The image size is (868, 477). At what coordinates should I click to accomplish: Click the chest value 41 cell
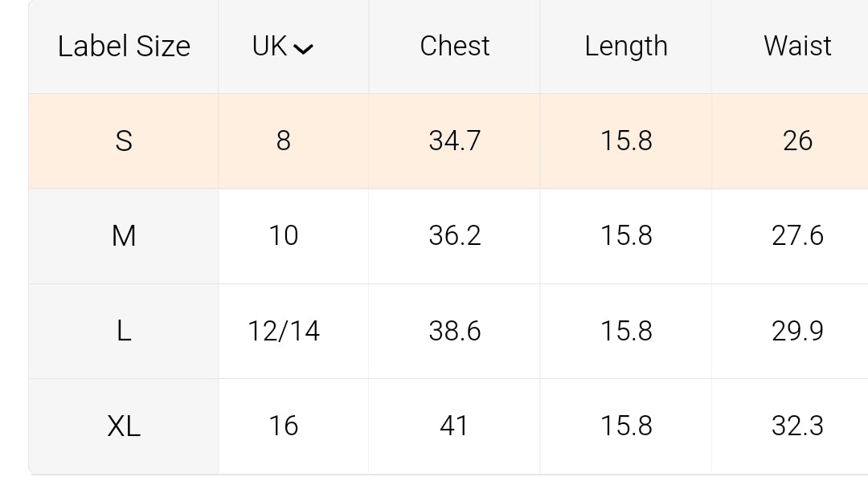click(454, 426)
